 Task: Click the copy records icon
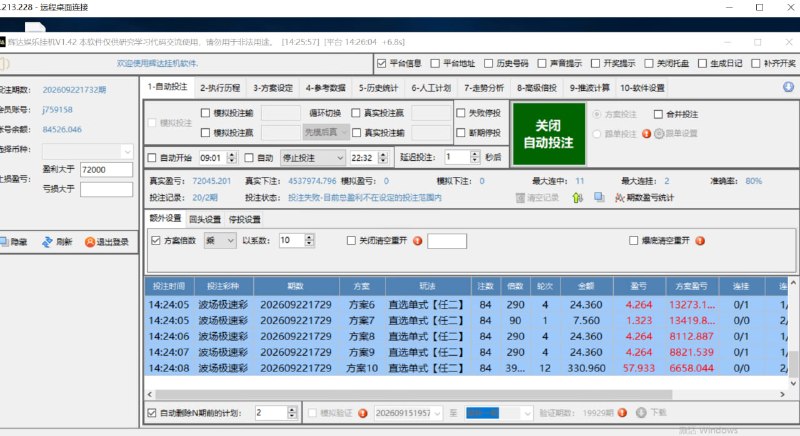tap(599, 197)
